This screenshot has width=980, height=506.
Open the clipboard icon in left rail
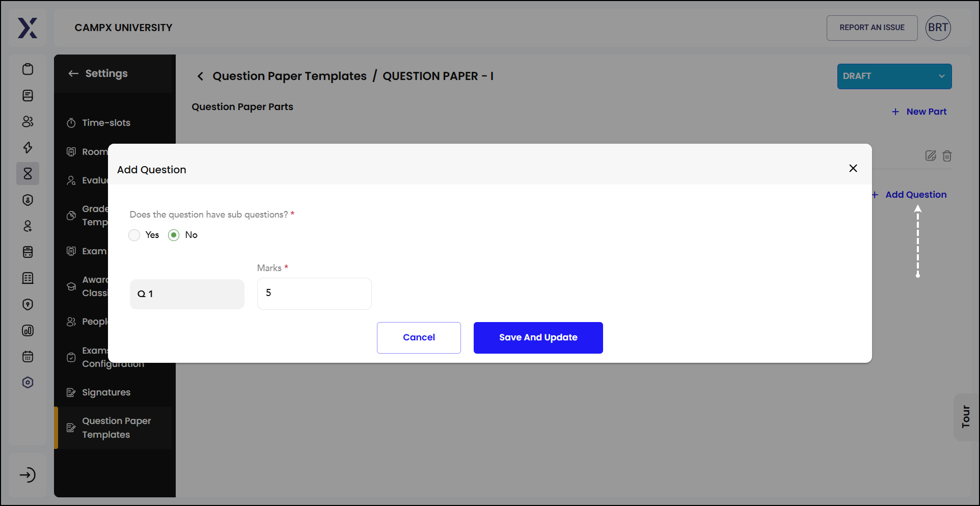click(x=28, y=69)
